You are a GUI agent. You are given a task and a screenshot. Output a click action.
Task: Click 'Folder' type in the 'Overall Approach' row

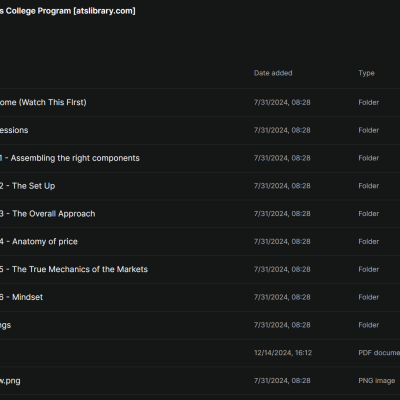click(x=369, y=214)
